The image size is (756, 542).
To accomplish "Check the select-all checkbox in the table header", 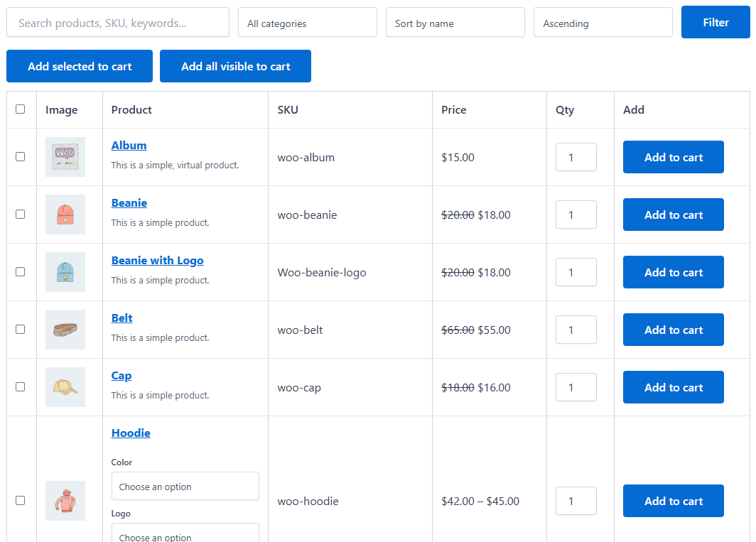I will 21,109.
